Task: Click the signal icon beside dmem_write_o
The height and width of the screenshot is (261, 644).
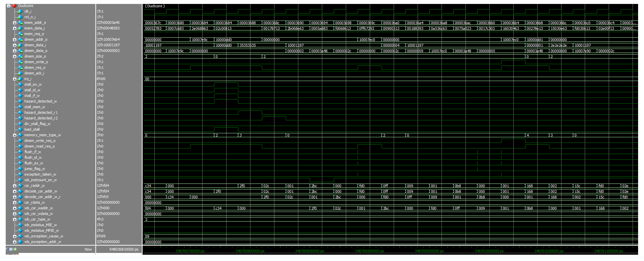Action: [20, 62]
